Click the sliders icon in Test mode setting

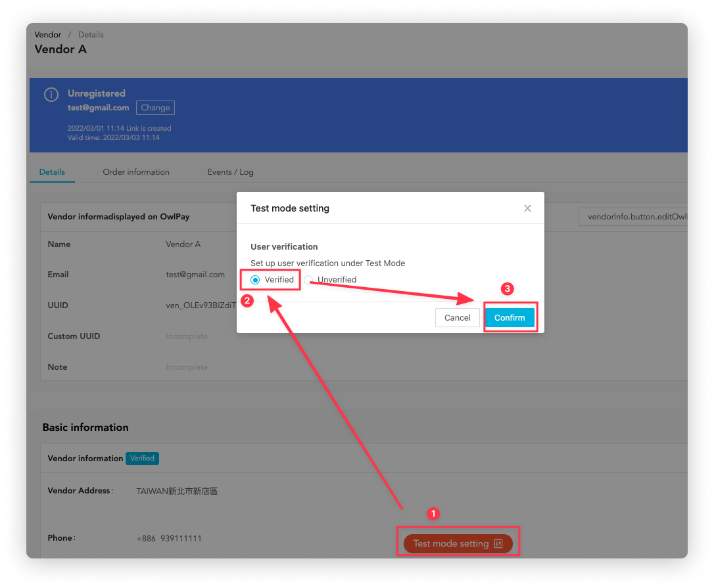(498, 543)
